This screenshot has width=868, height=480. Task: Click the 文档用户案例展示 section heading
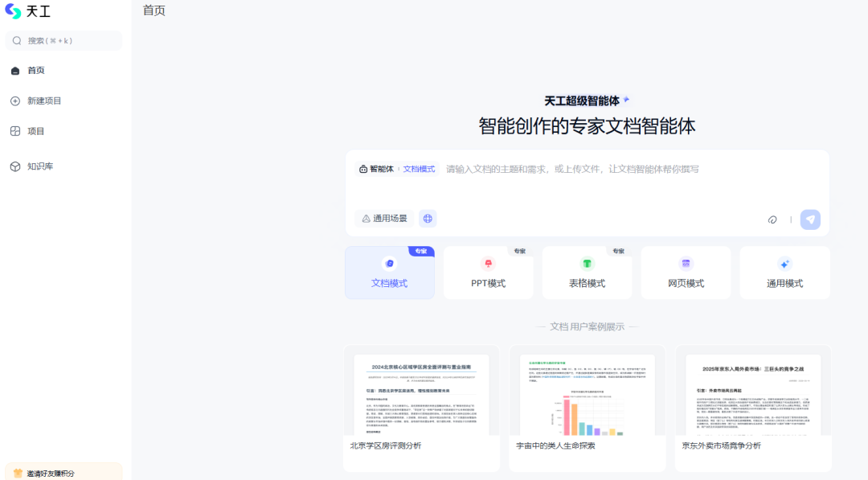tap(587, 326)
